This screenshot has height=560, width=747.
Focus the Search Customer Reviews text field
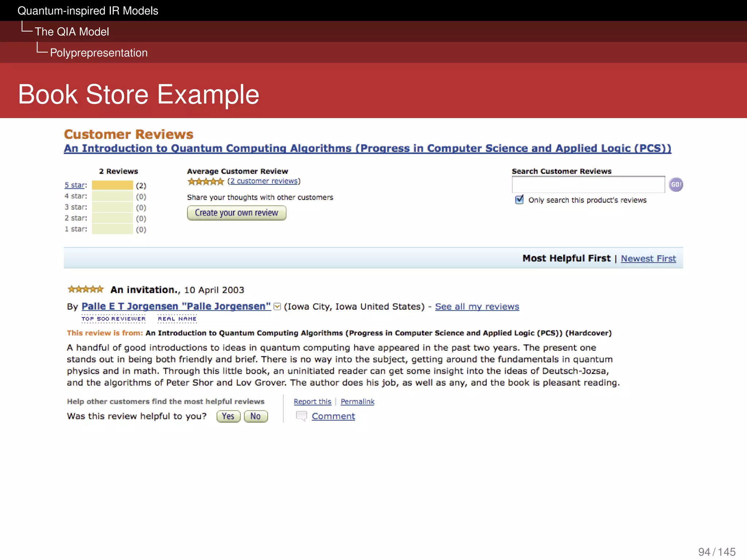coord(588,184)
